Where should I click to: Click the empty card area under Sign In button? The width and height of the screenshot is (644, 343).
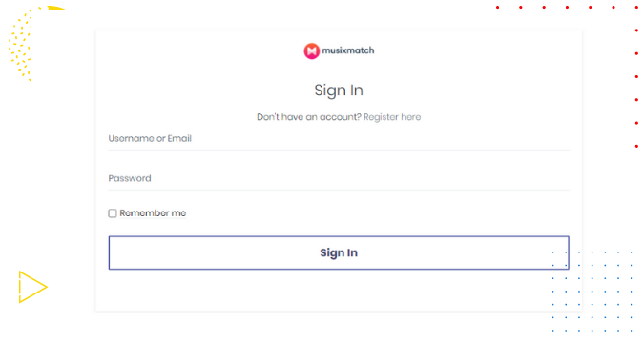pos(339,290)
